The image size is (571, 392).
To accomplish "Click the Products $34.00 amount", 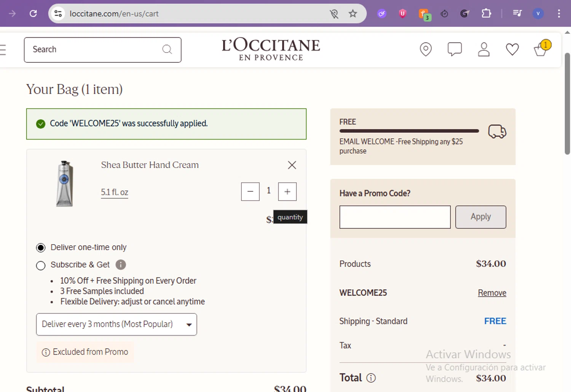I will tap(491, 264).
